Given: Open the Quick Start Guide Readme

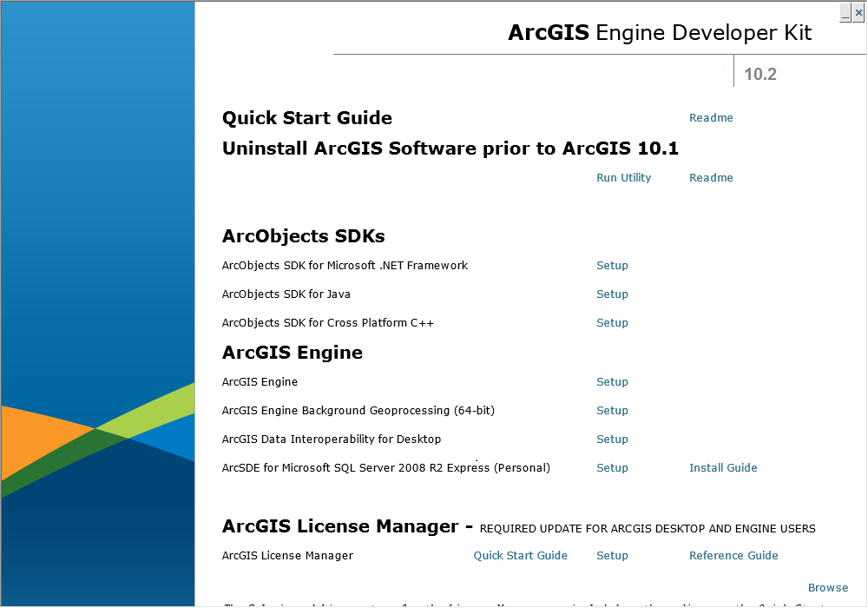Looking at the screenshot, I should click(711, 117).
